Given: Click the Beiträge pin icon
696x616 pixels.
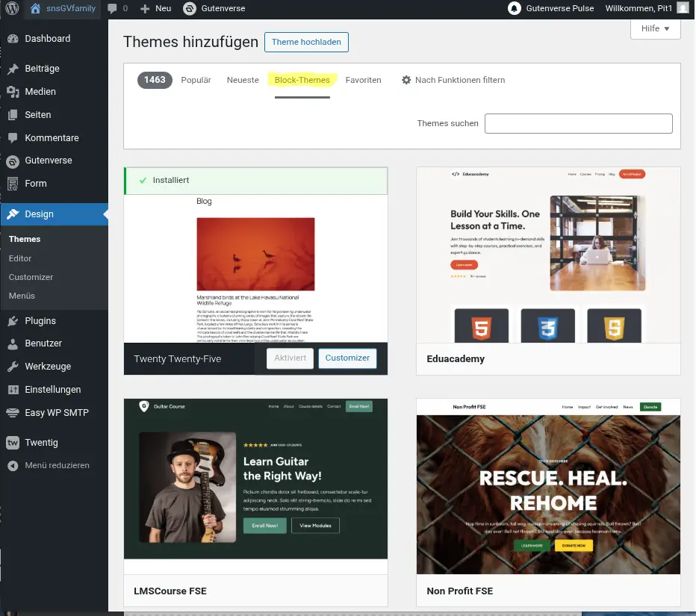Looking at the screenshot, I should (x=13, y=69).
